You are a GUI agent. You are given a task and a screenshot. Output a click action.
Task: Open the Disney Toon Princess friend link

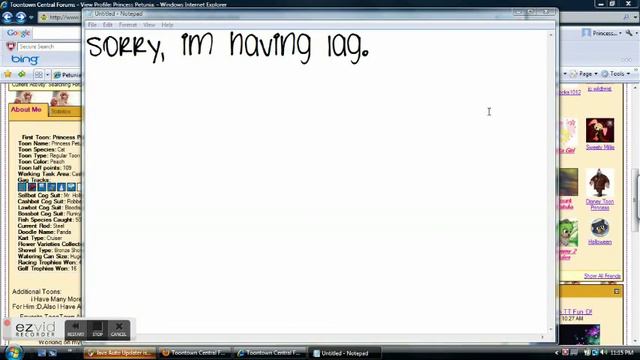(600, 204)
